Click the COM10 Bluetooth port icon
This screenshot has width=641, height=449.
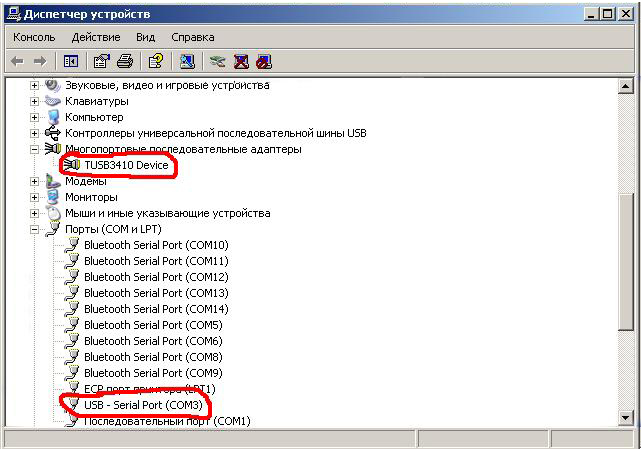pos(72,245)
